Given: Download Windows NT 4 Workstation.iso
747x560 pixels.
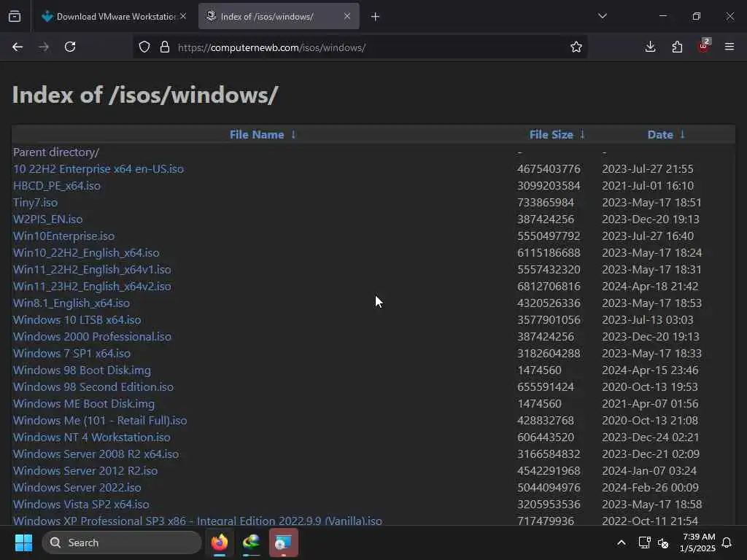Looking at the screenshot, I should point(92,437).
